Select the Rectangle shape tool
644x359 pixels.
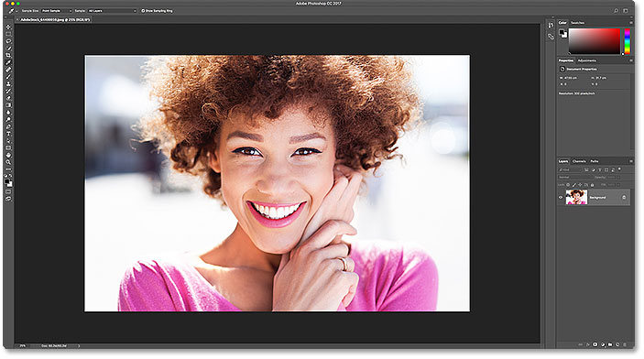pos(8,148)
